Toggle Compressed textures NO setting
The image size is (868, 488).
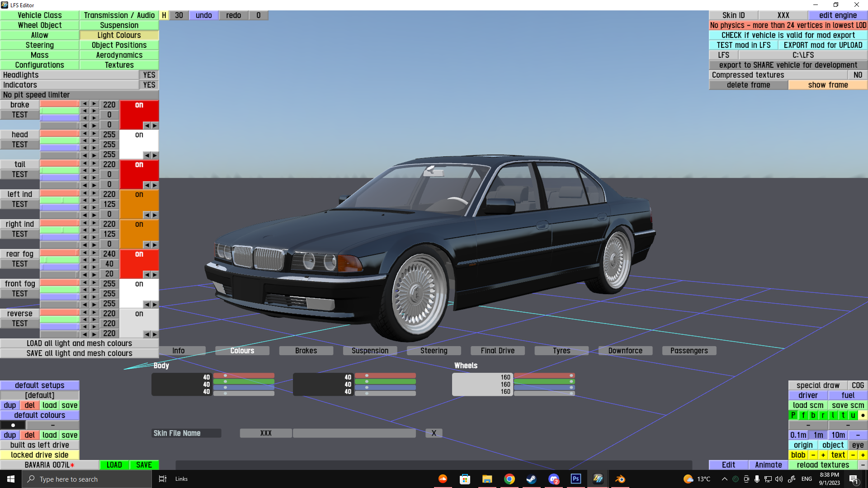point(858,75)
